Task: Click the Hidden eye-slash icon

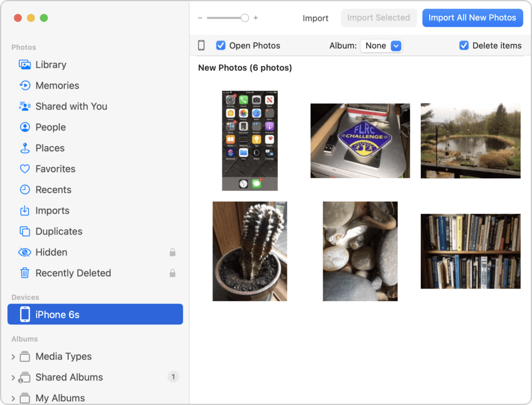Action: tap(24, 252)
